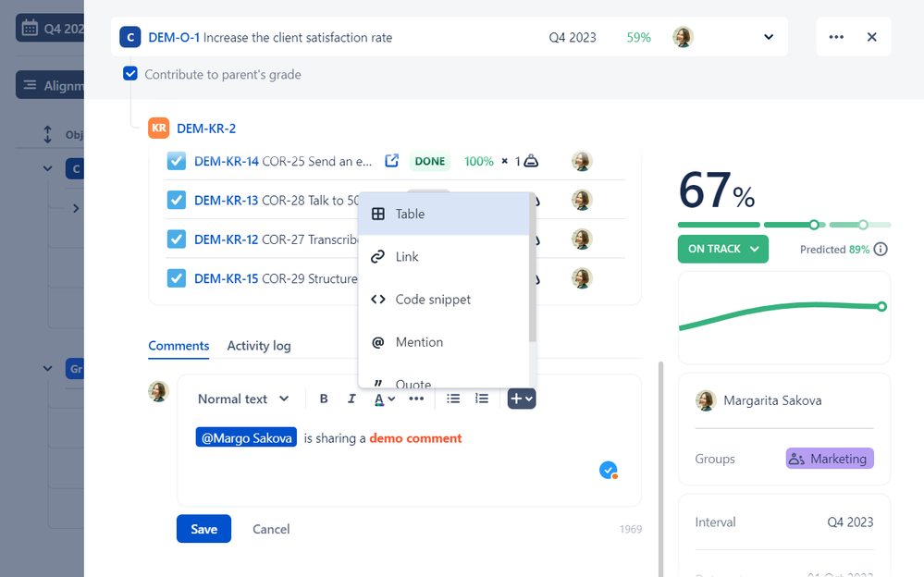Click the first progress bar handle
Viewport: 924px width, 577px height.
pyautogui.click(x=814, y=225)
